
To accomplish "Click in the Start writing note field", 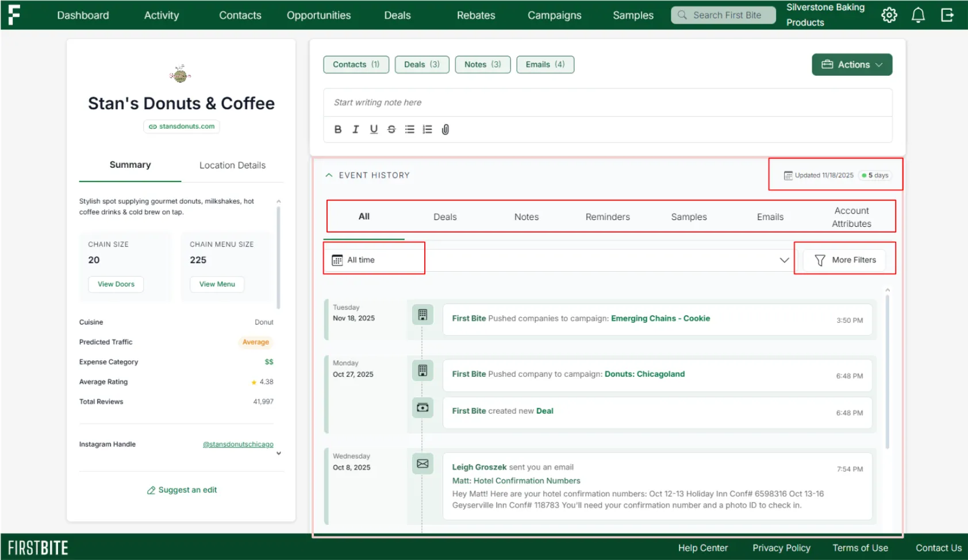I will pos(608,102).
